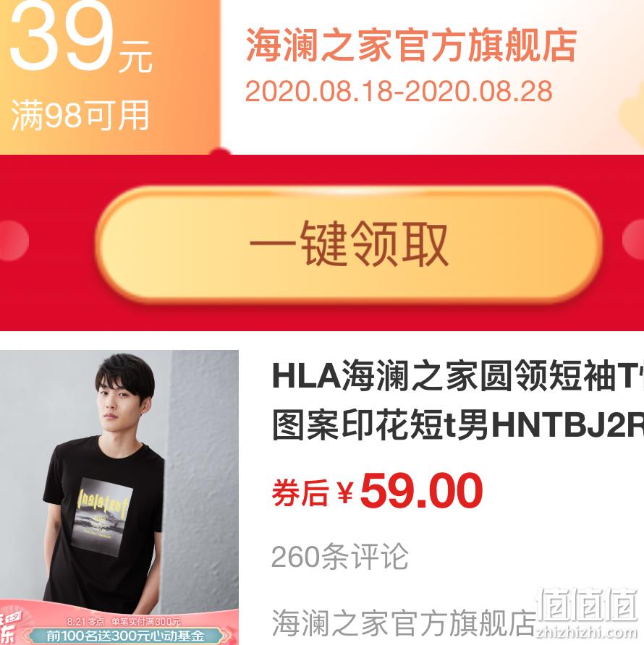Open the store link below the reviews
This screenshot has height=645, width=644.
pos(404,623)
